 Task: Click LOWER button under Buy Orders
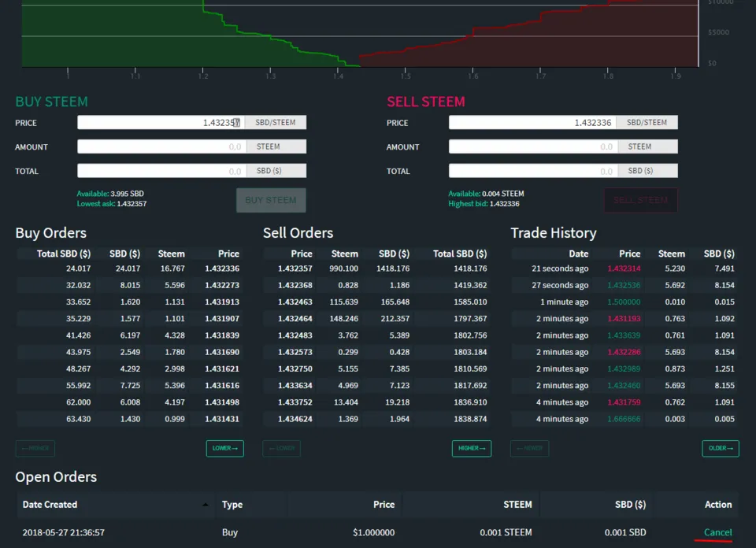click(x=225, y=448)
